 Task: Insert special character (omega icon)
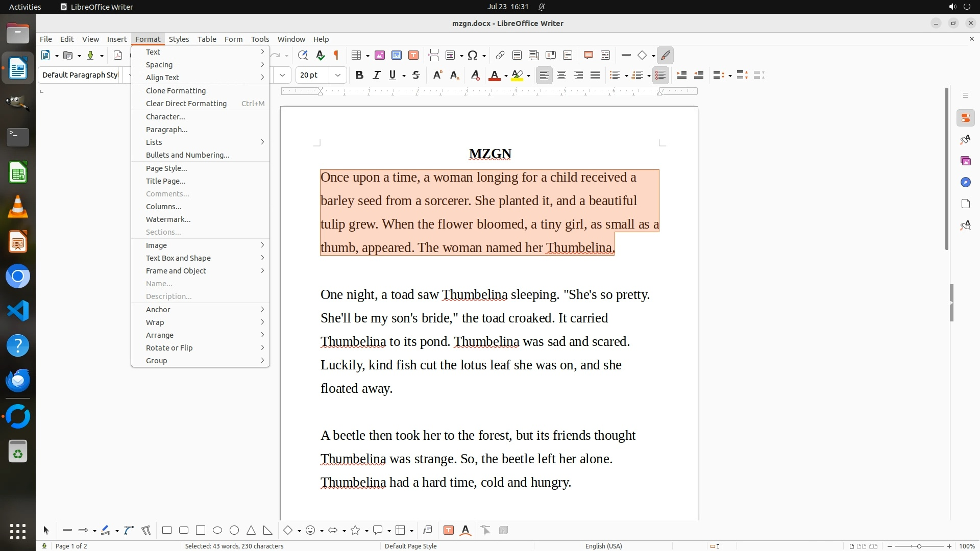pyautogui.click(x=473, y=55)
